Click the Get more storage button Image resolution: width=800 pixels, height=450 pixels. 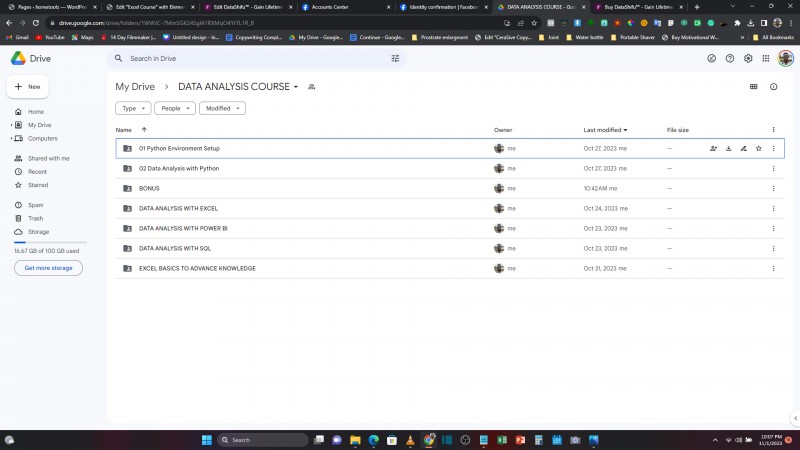coord(48,268)
